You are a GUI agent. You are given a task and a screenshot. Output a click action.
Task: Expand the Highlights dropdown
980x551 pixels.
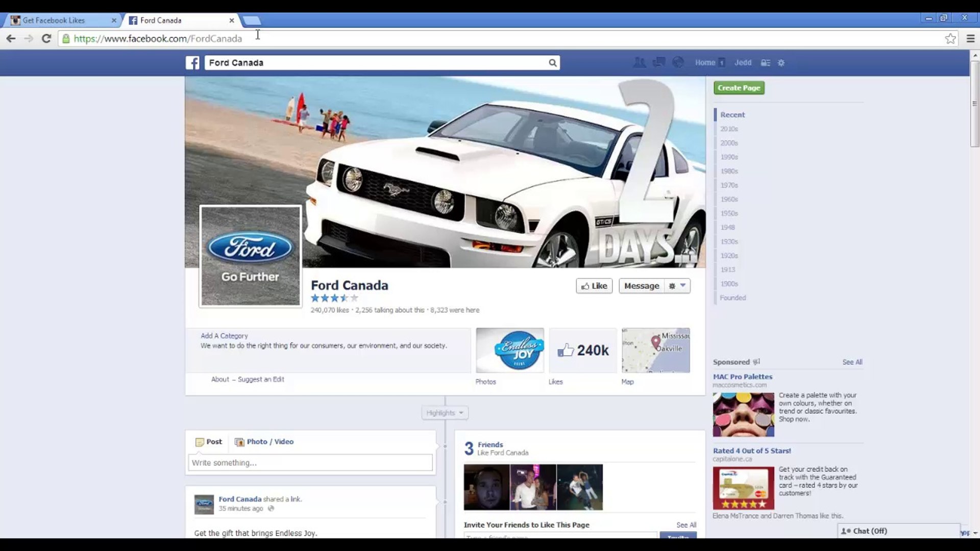tap(444, 412)
